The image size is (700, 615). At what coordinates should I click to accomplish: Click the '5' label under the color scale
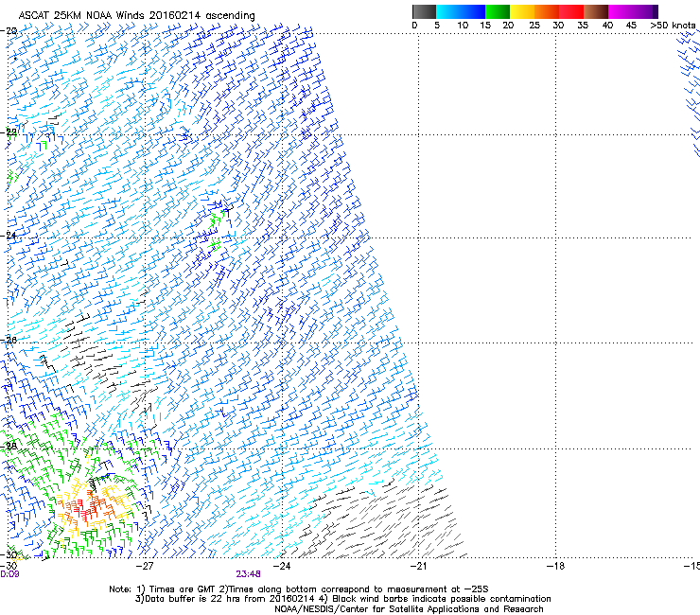tap(437, 25)
